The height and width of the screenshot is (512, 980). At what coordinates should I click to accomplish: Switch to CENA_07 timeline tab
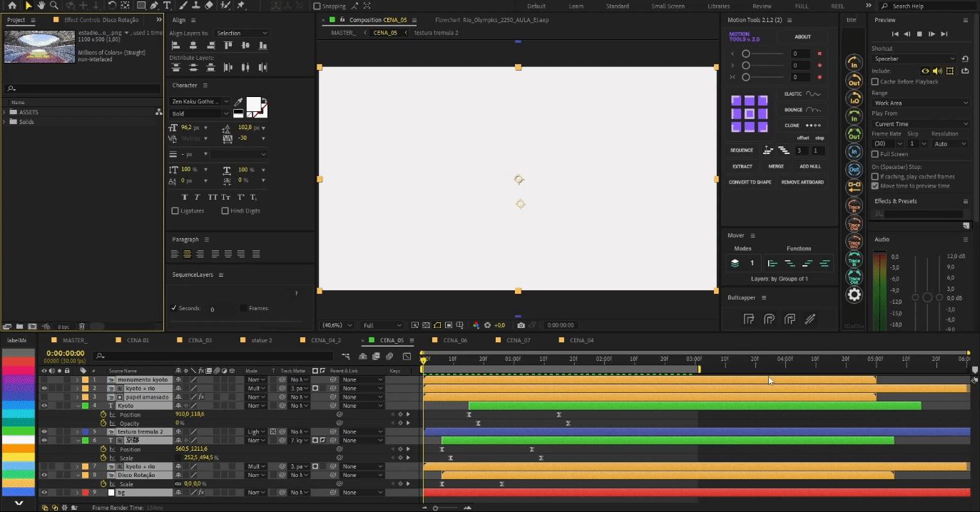519,340
